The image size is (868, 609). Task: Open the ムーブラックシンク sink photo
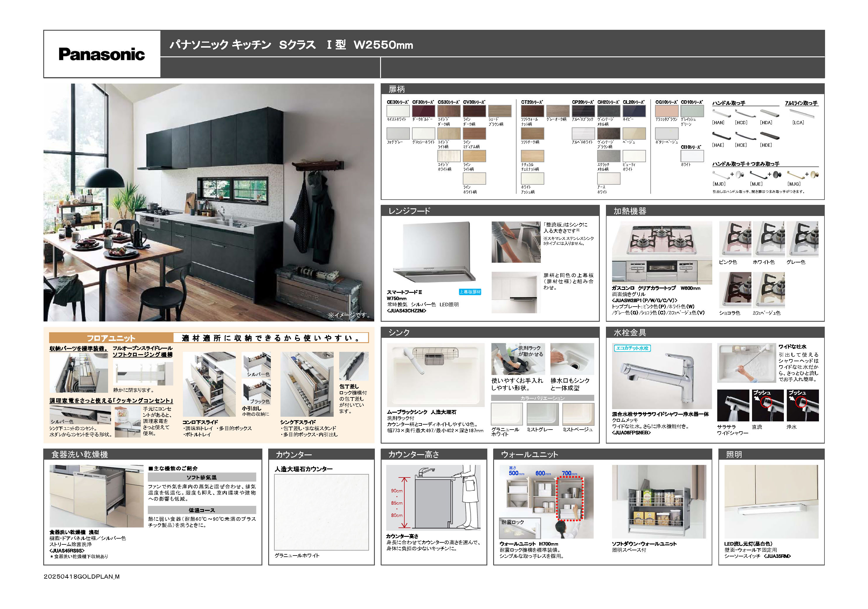436,375
